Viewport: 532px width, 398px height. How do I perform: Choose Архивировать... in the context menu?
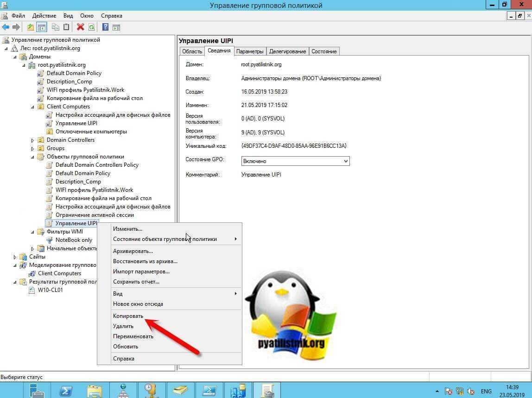133,251
